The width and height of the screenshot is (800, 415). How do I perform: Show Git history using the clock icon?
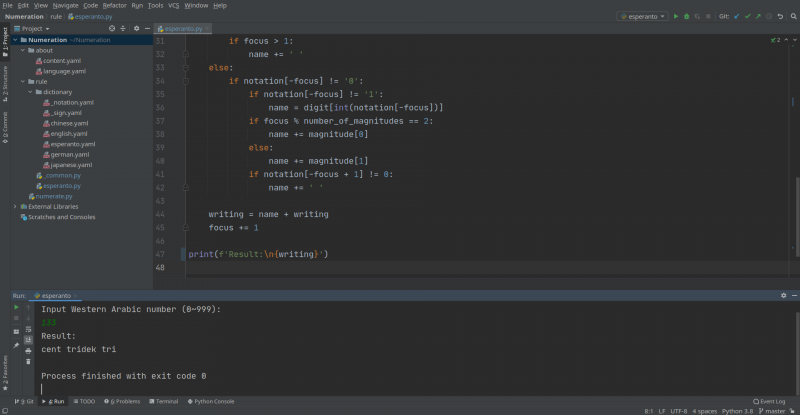(769, 16)
